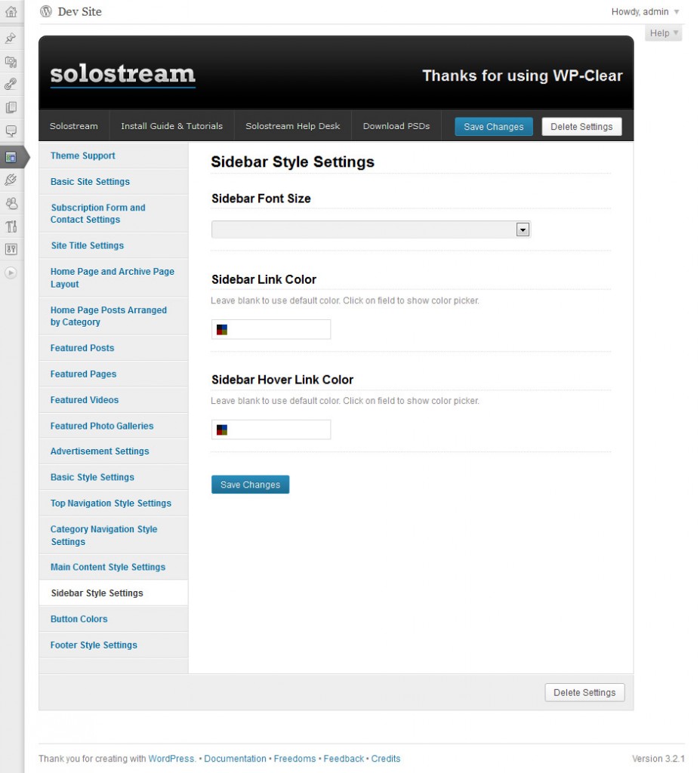Go to Featured Pages settings
This screenshot has height=773, width=700.
[x=113, y=374]
